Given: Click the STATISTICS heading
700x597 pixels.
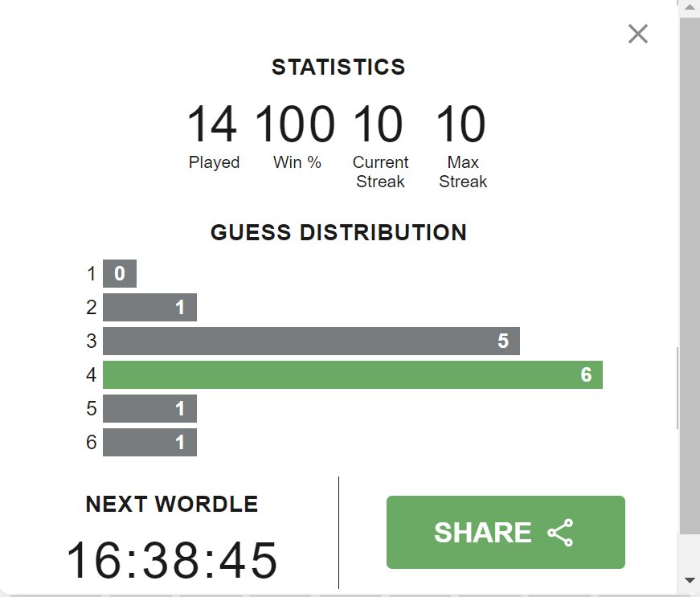Looking at the screenshot, I should (338, 67).
